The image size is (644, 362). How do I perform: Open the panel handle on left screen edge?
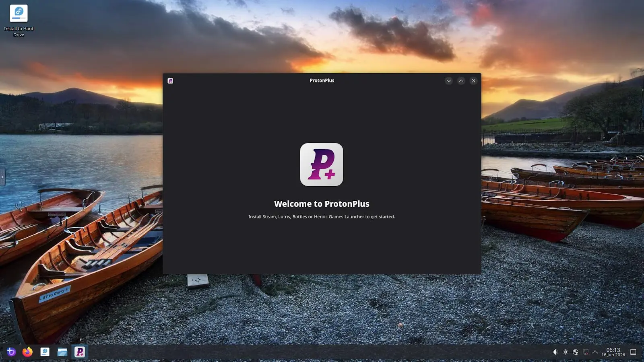[x=2, y=177]
